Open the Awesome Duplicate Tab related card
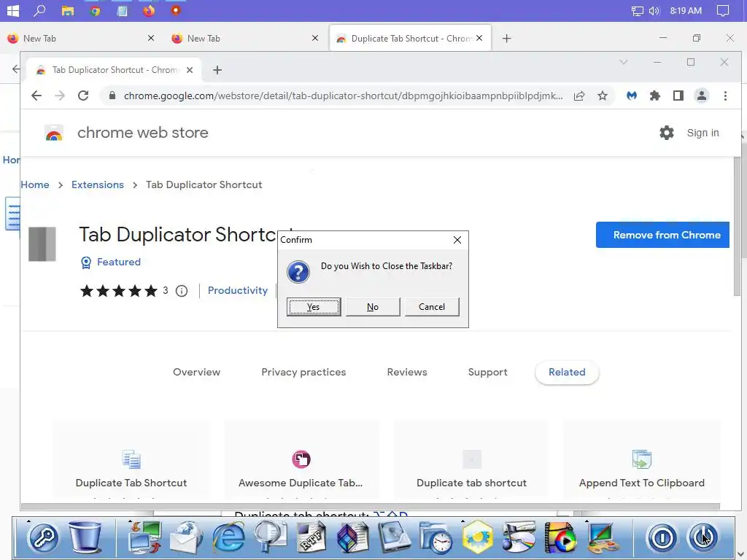The width and height of the screenshot is (747, 560). point(301,461)
